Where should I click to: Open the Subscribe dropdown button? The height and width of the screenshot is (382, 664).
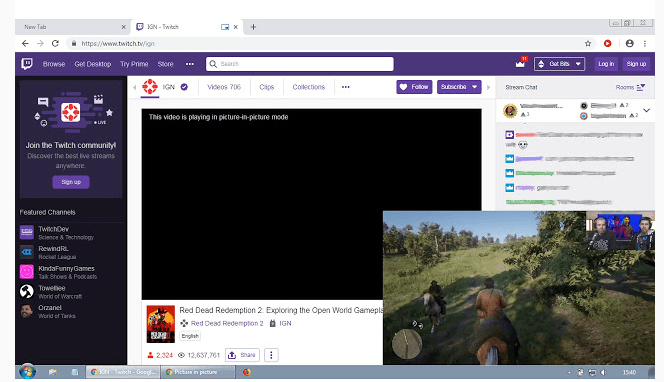[459, 87]
